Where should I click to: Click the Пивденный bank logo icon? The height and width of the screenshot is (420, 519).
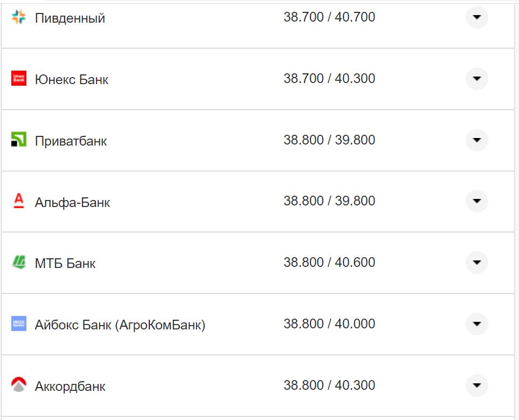[x=19, y=17]
